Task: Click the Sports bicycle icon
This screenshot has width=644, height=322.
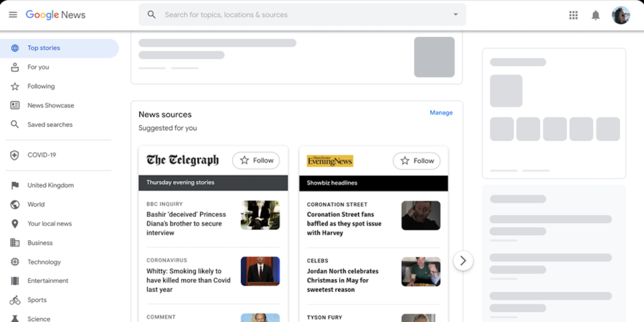Action: [15, 300]
